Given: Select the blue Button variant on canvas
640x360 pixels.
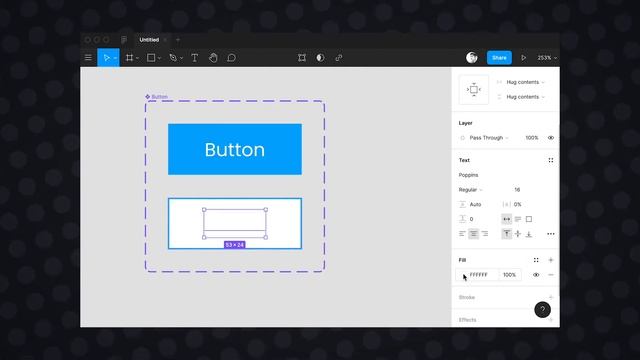Looking at the screenshot, I should click(235, 149).
